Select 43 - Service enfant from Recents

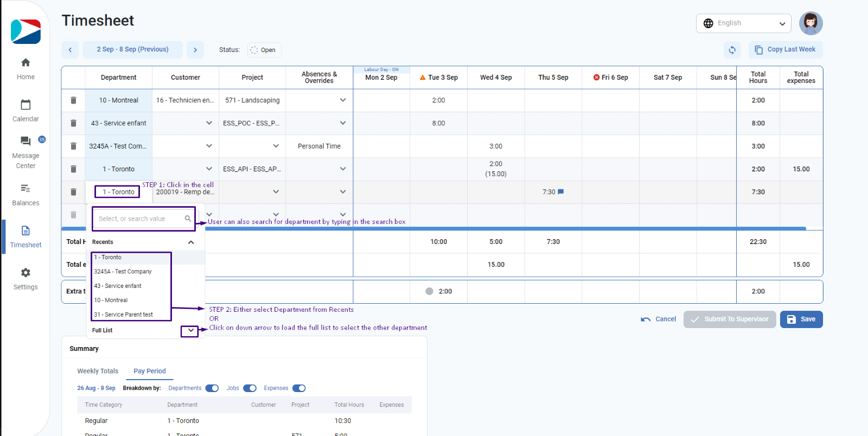point(145,286)
